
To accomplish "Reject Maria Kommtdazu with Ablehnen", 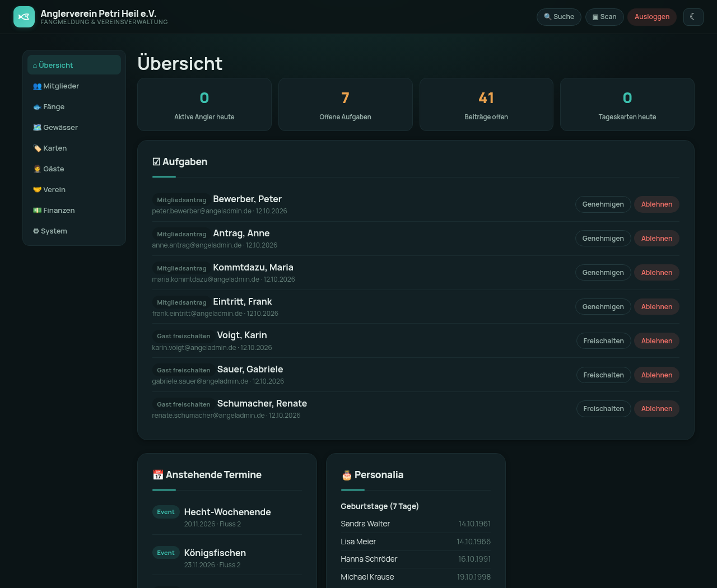I will point(657,273).
